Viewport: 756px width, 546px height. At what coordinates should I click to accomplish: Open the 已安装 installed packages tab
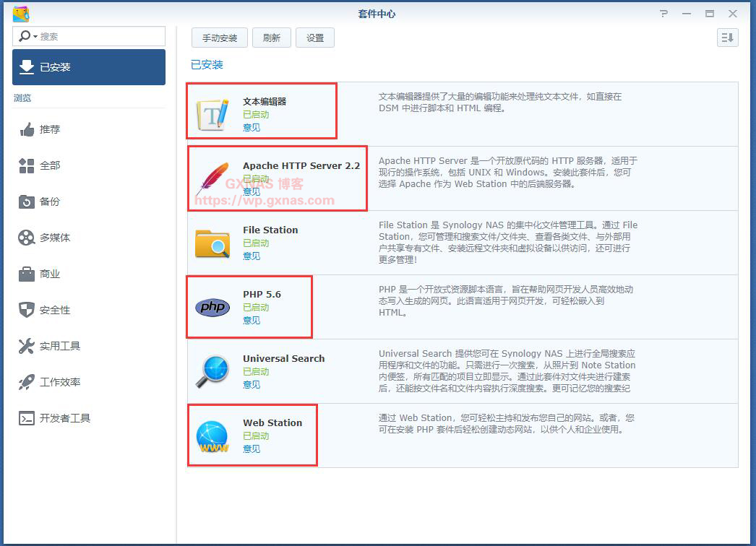point(89,67)
